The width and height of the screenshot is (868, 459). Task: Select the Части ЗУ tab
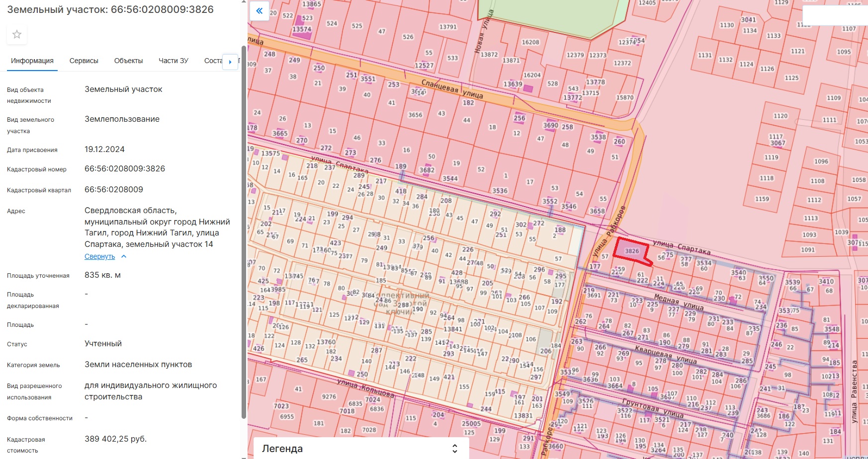[x=173, y=61]
